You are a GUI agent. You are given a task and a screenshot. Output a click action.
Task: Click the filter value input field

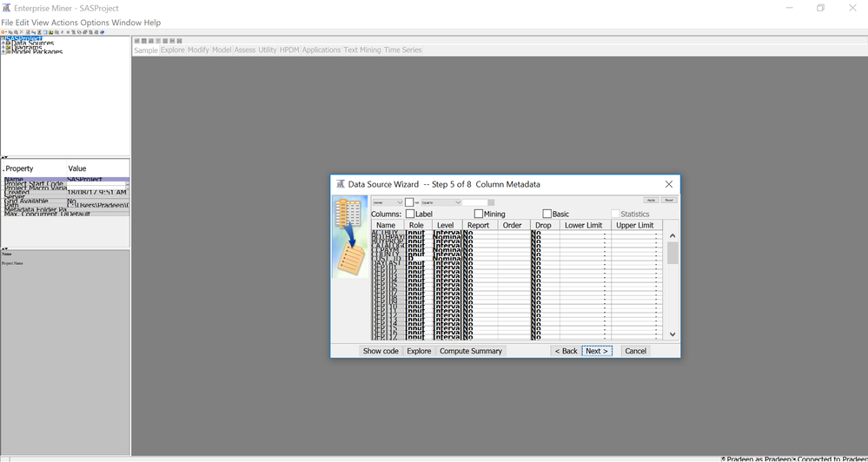pyautogui.click(x=475, y=202)
